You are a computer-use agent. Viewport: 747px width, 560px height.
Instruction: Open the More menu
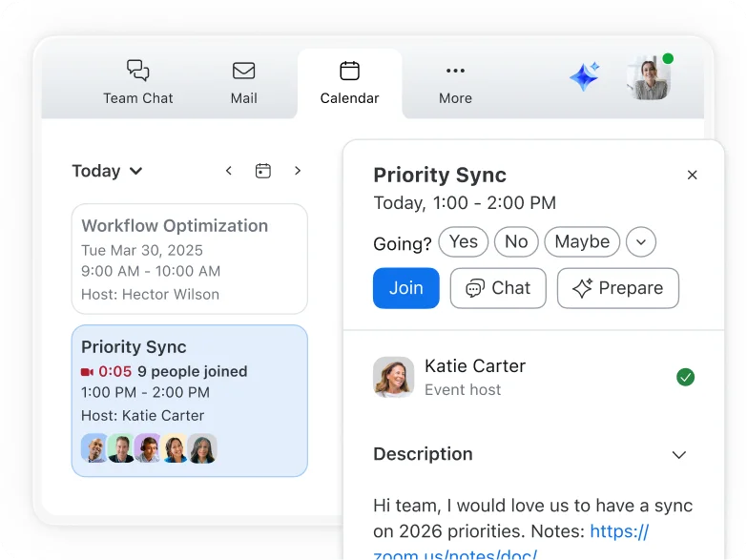(455, 82)
